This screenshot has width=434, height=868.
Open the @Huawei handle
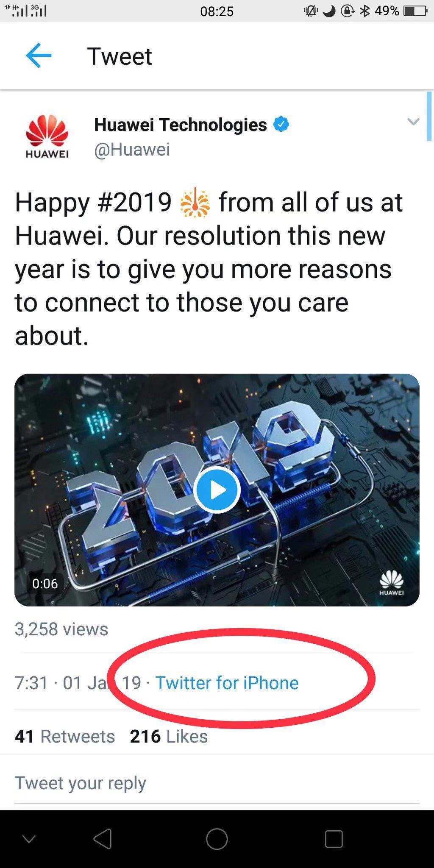[132, 150]
